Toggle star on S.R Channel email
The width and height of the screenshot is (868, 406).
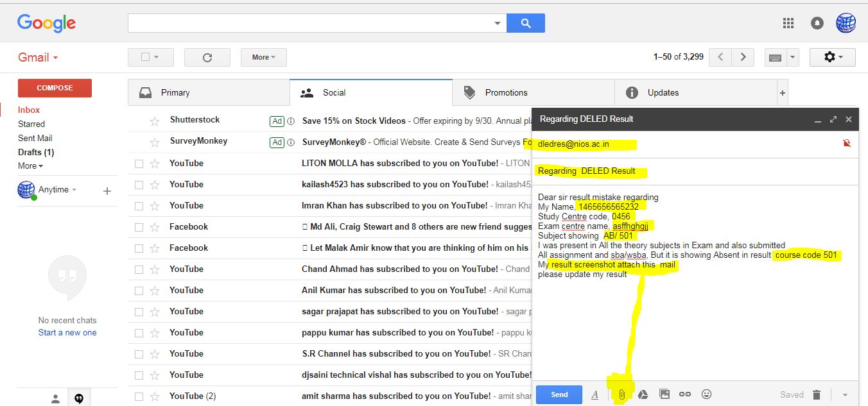coord(154,354)
